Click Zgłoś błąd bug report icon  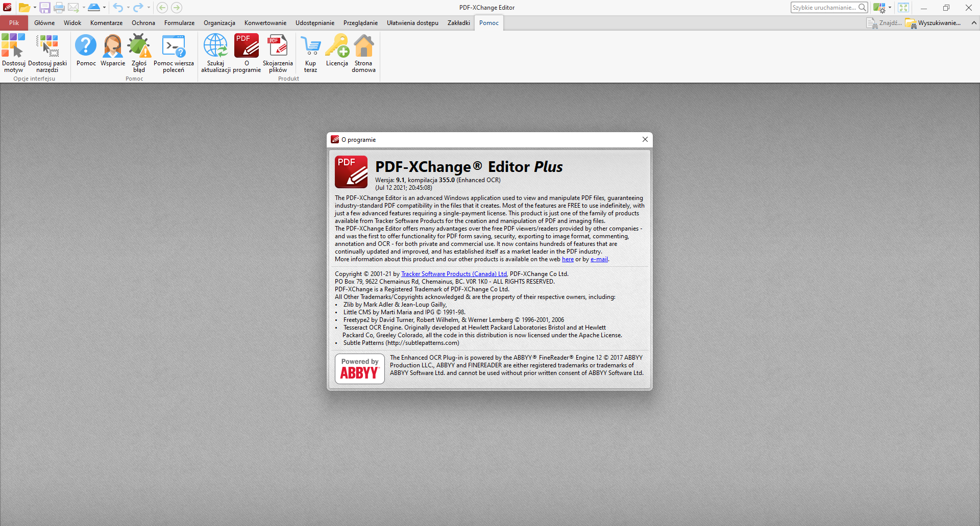[x=139, y=53]
